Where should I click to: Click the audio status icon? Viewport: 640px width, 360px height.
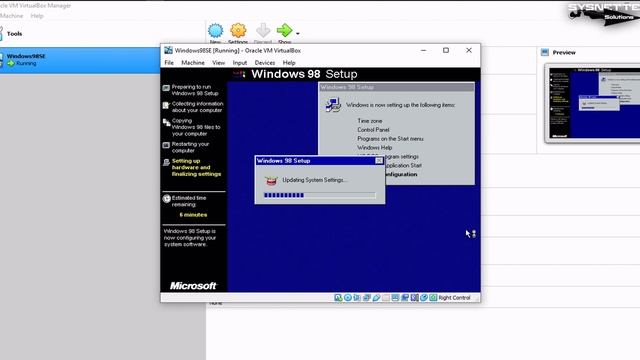click(357, 298)
